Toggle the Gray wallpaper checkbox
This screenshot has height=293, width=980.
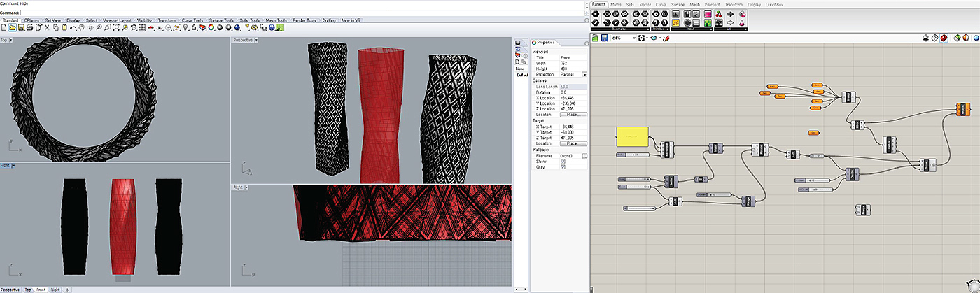[563, 167]
